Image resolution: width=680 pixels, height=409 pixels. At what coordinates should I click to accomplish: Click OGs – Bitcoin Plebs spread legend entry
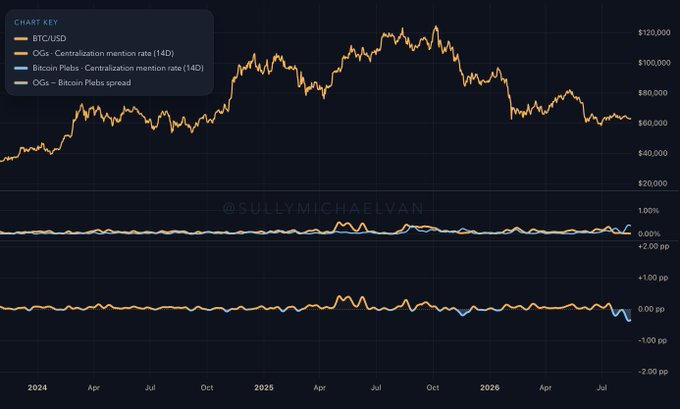(72, 83)
